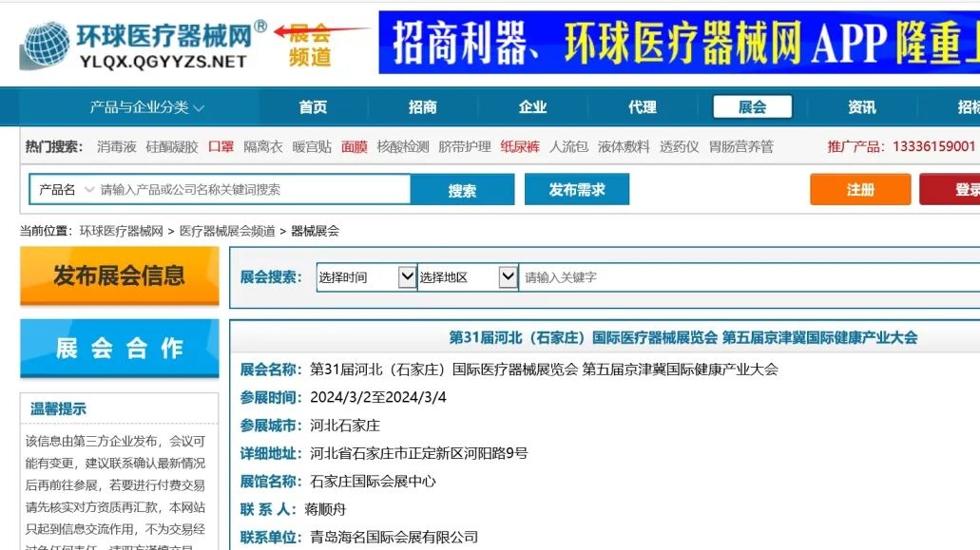Switch to the 企业 nav tab
This screenshot has width=980, height=550.
click(532, 107)
